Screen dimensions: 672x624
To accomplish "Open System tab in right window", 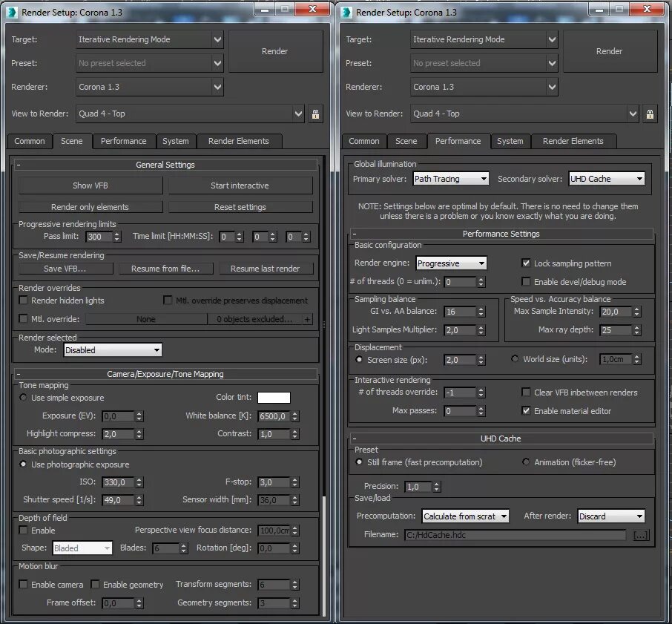I will 510,142.
